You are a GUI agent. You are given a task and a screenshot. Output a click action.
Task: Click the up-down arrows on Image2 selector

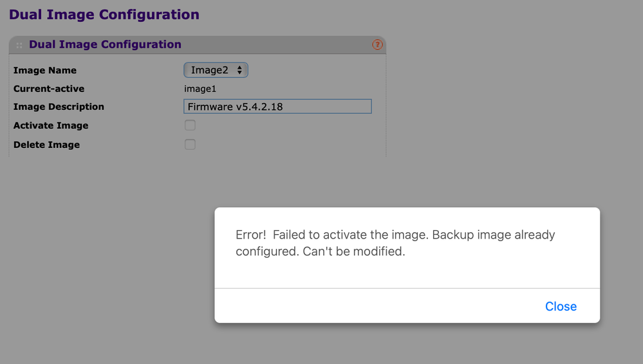tap(239, 70)
